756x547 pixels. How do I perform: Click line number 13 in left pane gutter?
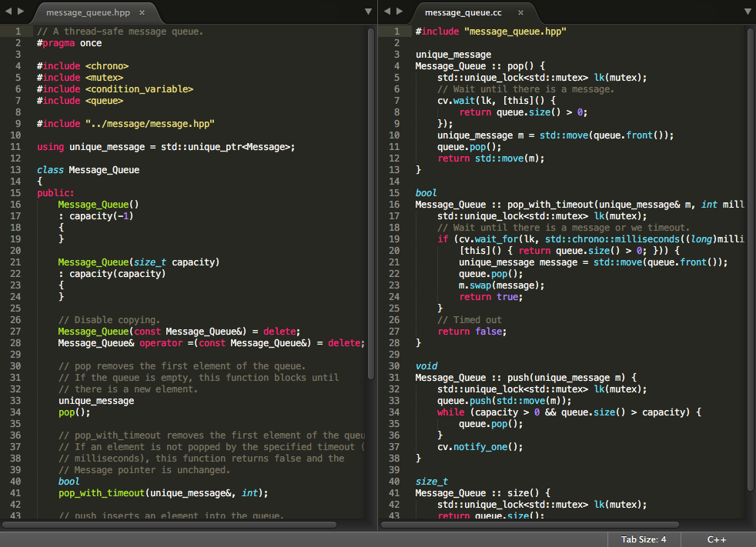[x=16, y=169]
